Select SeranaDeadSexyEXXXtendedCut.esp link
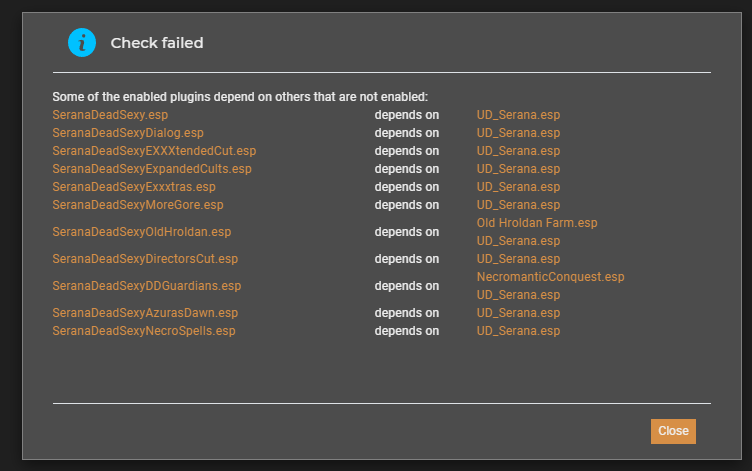752x471 pixels. [154, 151]
